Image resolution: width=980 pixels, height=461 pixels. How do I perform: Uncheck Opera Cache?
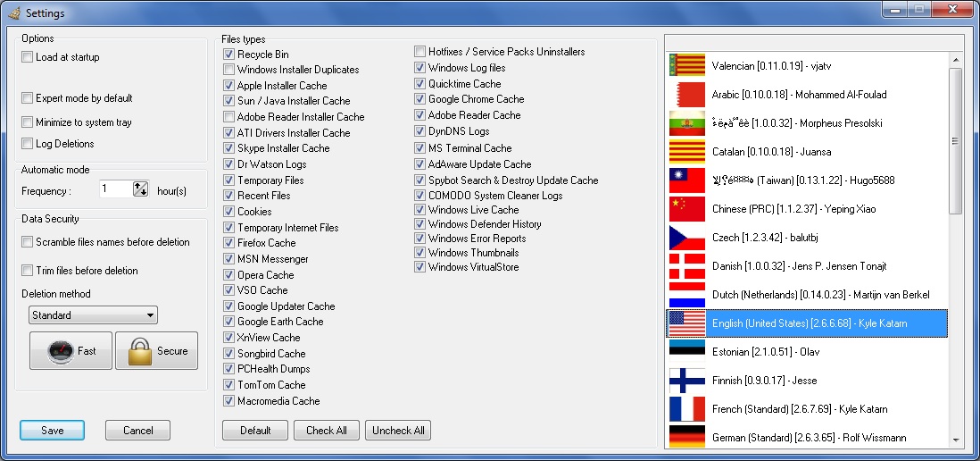tap(228, 274)
